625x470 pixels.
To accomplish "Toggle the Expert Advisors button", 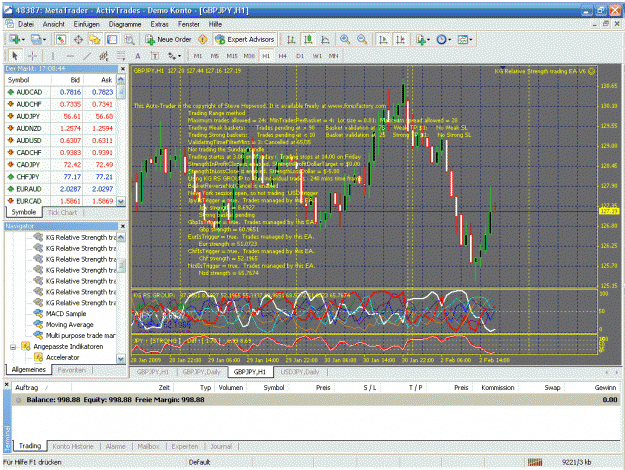I will coord(245,39).
